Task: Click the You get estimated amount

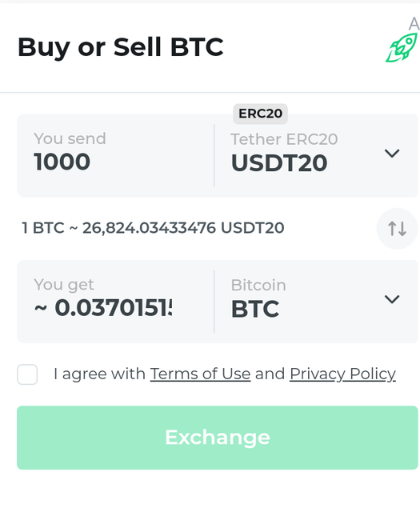Action: (103, 308)
